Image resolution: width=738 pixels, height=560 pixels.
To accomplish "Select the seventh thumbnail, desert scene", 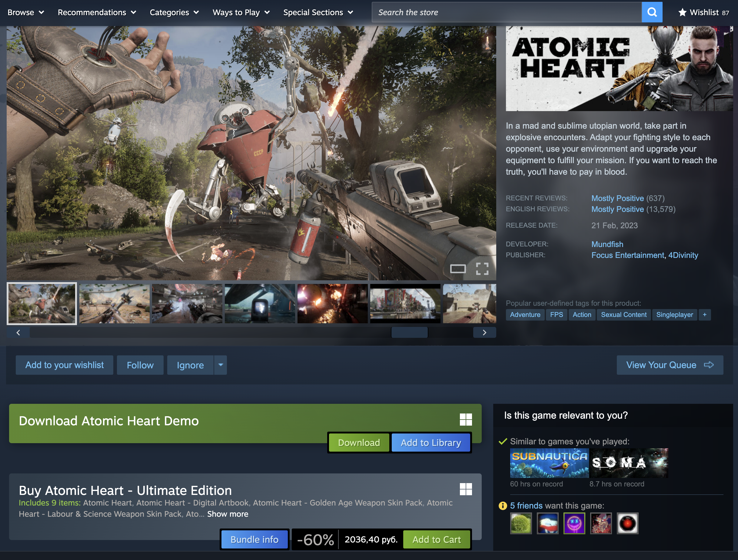I will point(469,303).
